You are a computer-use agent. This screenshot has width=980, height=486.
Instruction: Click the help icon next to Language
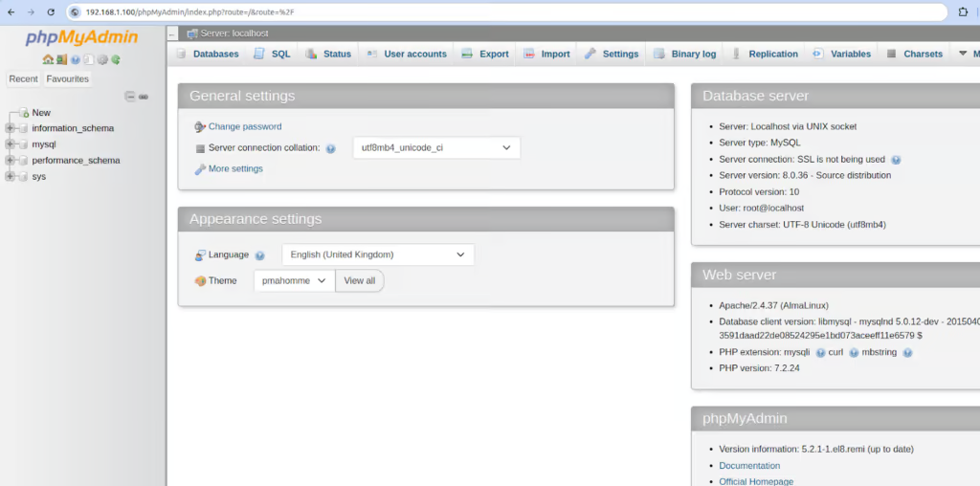(x=259, y=255)
